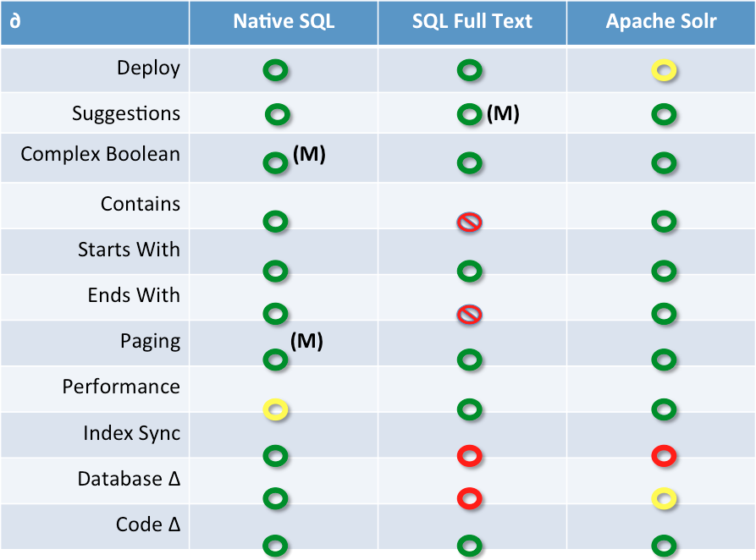Select the yellow Performance circle under Native SQL

pos(275,409)
